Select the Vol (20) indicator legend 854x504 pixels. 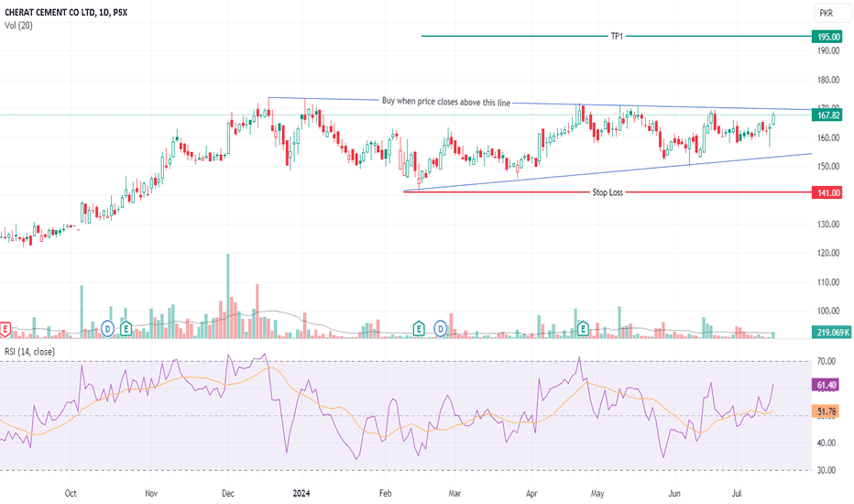coord(18,25)
